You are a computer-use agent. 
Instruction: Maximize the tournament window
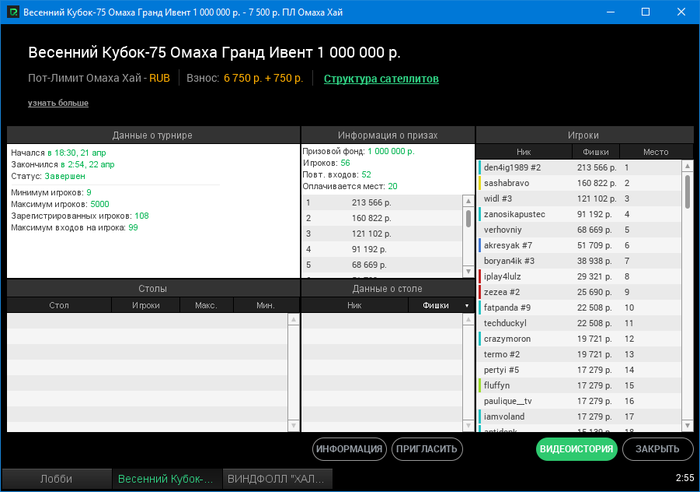[x=646, y=12]
